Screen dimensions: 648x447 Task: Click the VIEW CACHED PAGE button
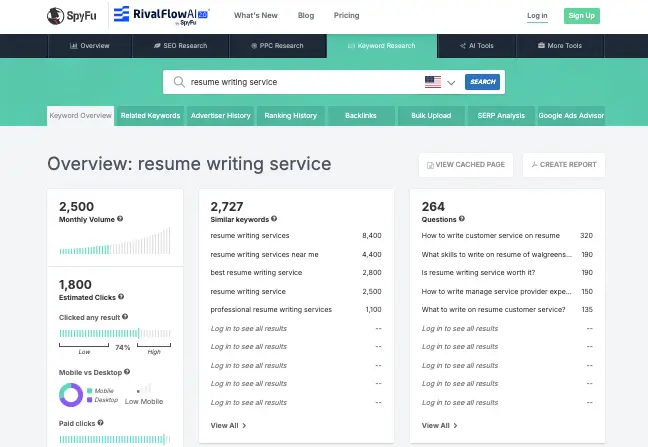coord(466,165)
